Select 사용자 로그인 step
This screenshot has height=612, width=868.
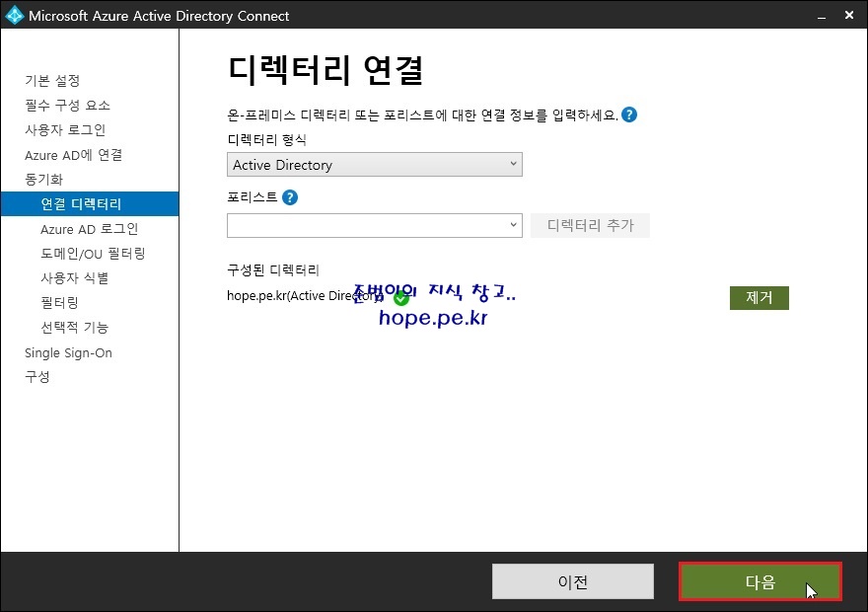(x=65, y=130)
